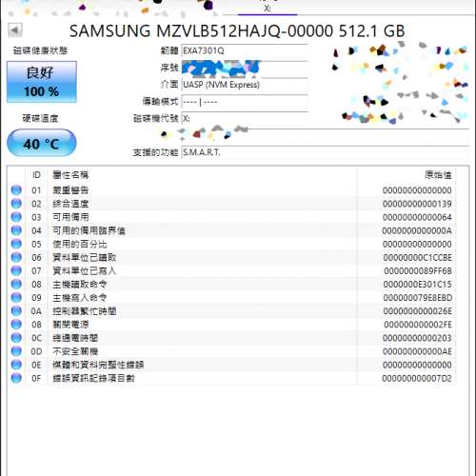Select the 主機讀取命令 attribute name
This screenshot has width=476, height=476.
tap(80, 285)
